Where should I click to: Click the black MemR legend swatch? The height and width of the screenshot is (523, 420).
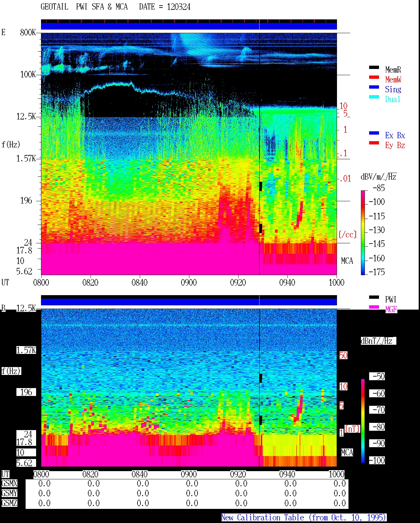[374, 67]
